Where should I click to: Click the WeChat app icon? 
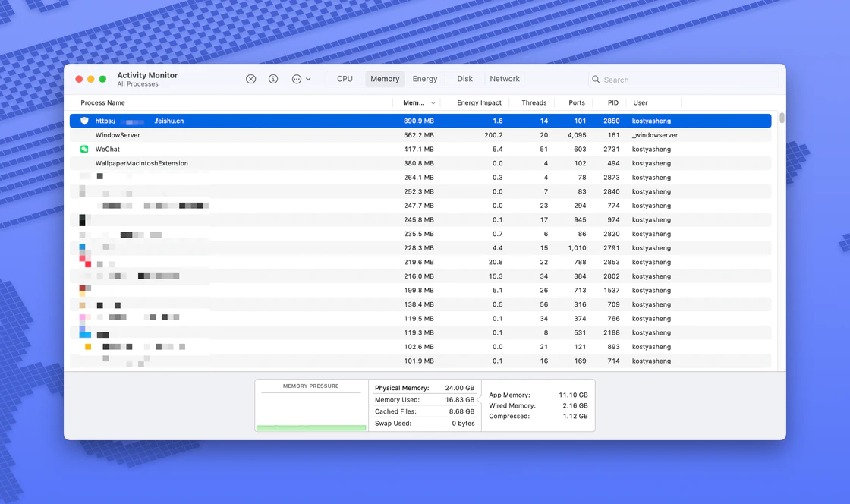84,150
